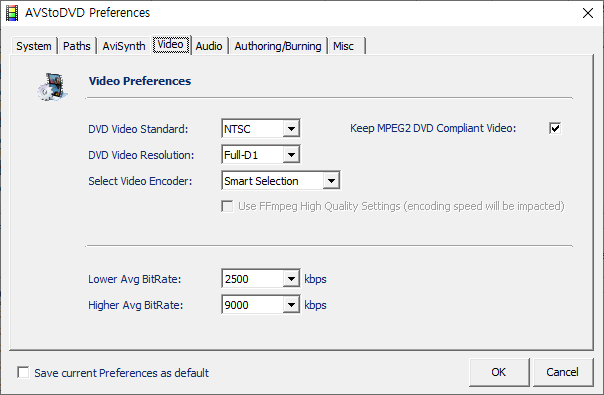Image resolution: width=604 pixels, height=395 pixels.
Task: Open the Audio tab
Action: [x=209, y=46]
